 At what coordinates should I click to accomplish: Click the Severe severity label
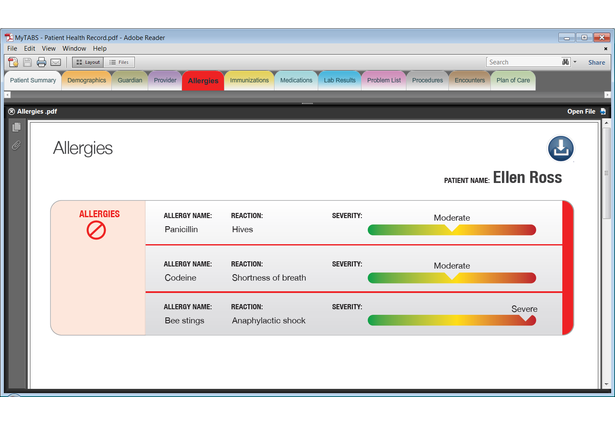pyautogui.click(x=524, y=309)
